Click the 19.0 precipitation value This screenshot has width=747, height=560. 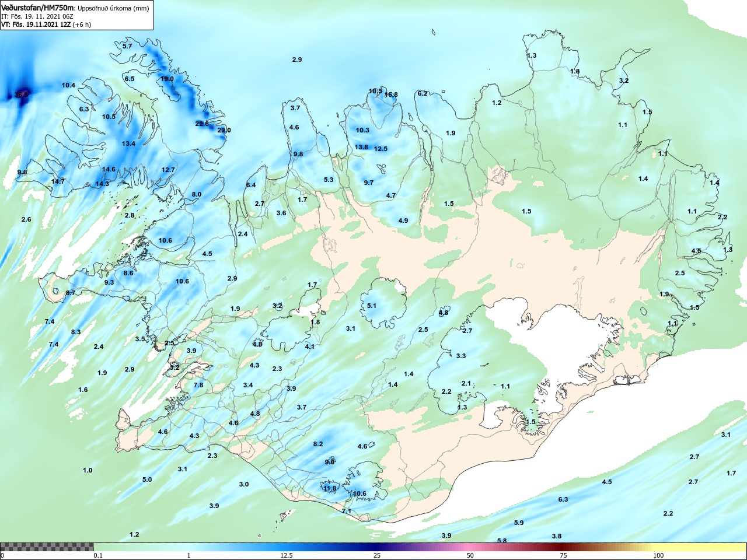(167, 79)
